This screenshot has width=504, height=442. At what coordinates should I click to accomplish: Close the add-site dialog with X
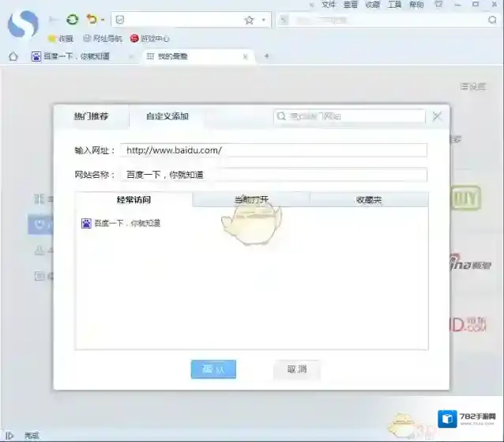pos(437,116)
